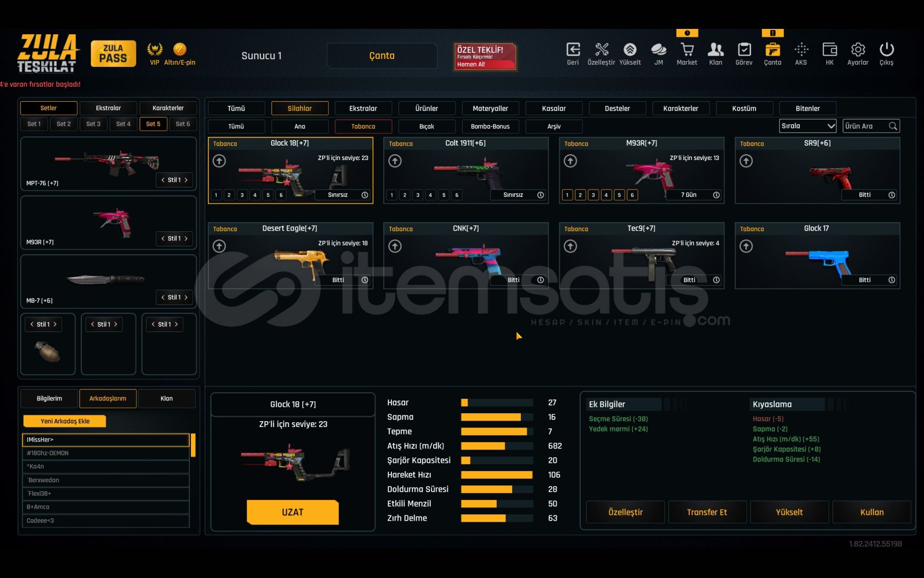
Task: Switch to the Kasalar category tab
Action: pos(554,109)
